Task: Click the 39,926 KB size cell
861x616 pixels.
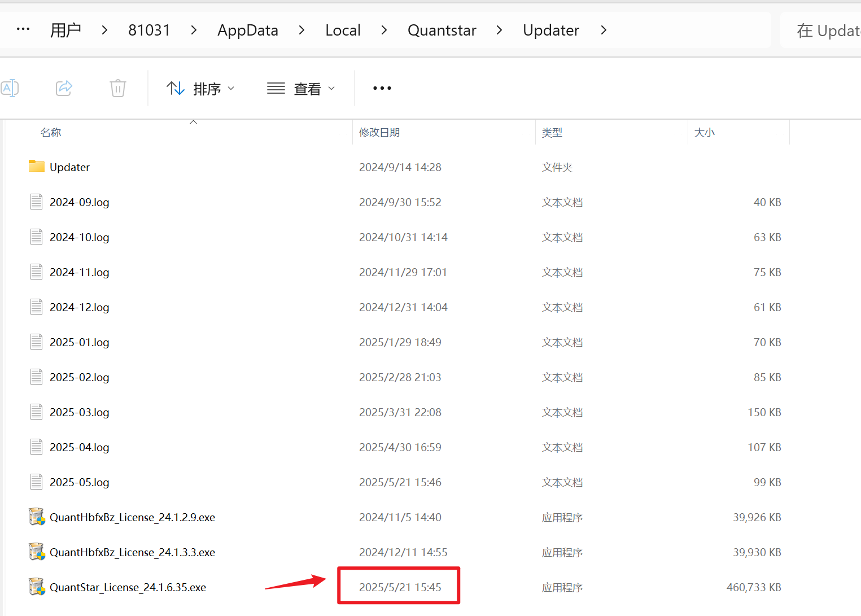Action: [757, 517]
